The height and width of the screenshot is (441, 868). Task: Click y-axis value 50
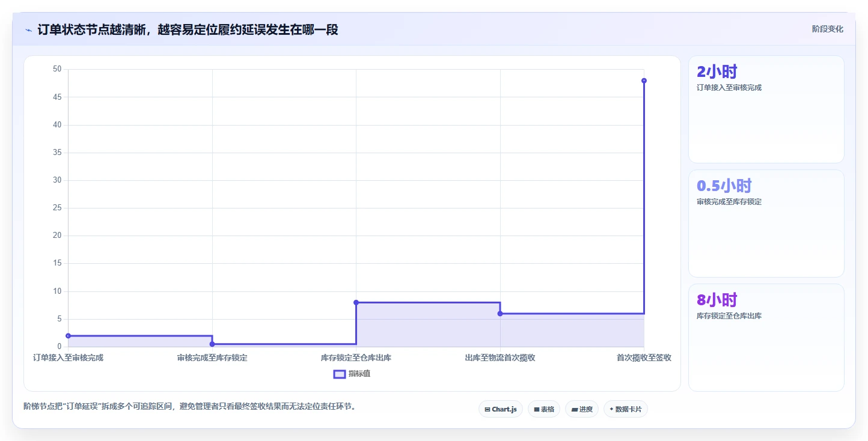(57, 69)
